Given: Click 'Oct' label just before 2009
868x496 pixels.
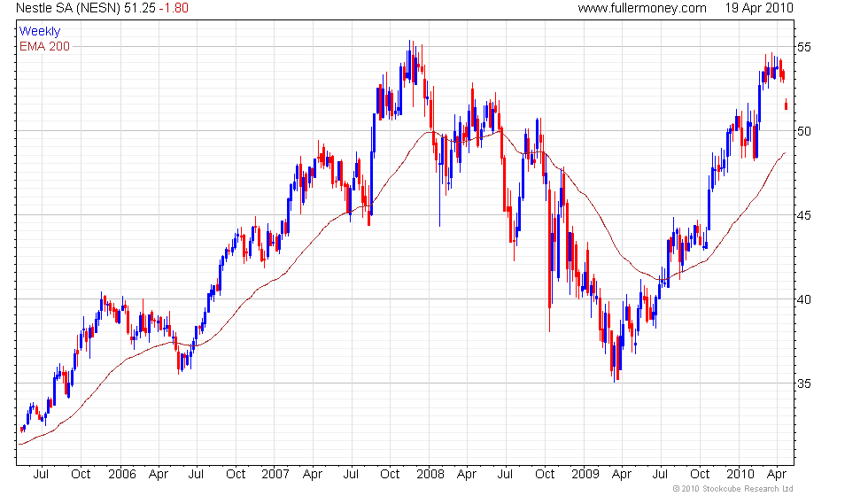Looking at the screenshot, I should click(x=545, y=474).
